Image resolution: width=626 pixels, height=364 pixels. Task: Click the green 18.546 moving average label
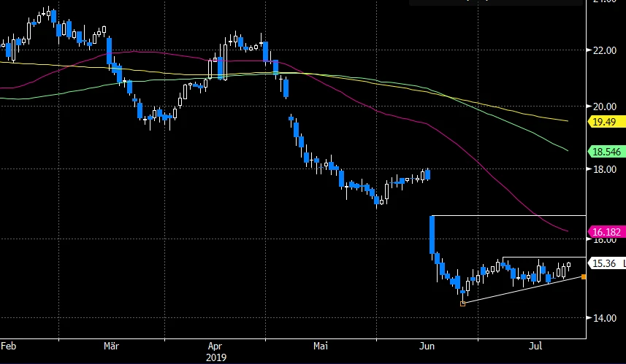point(606,152)
